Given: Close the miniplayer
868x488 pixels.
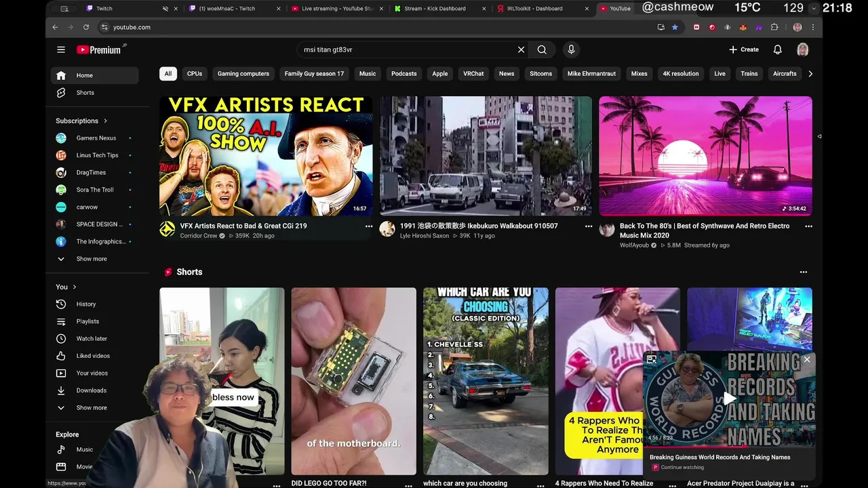Looking at the screenshot, I should click(x=807, y=359).
